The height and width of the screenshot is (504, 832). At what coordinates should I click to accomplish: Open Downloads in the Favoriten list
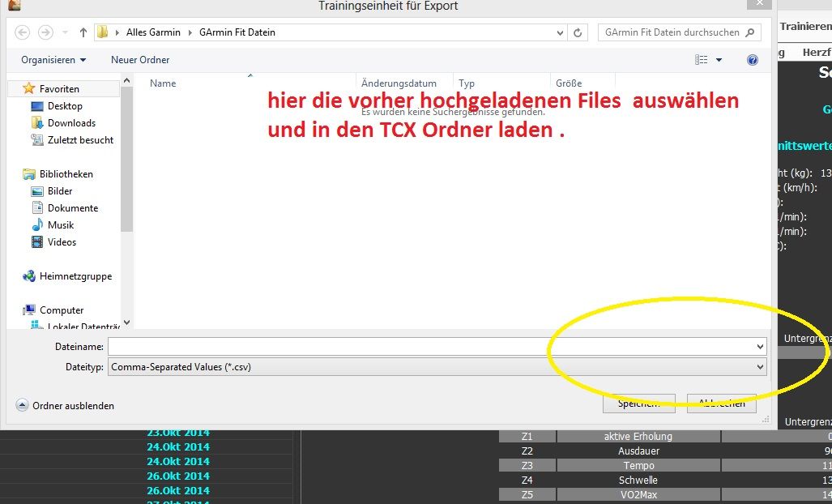71,123
